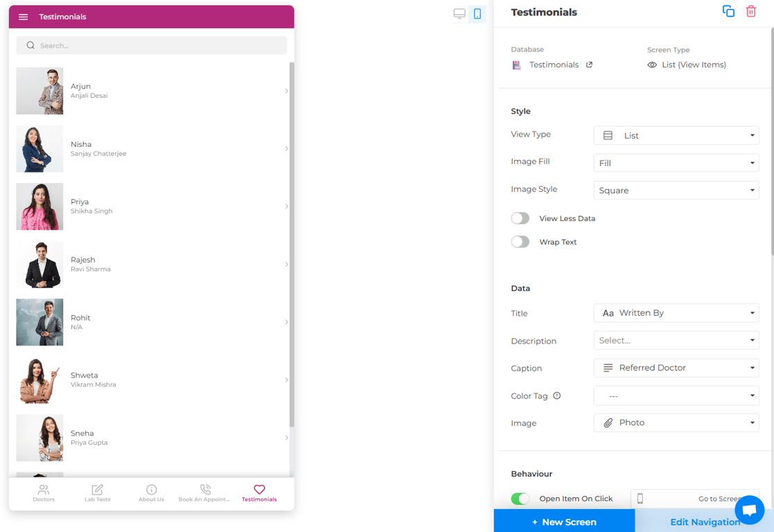
Task: Click the eye icon beside List (View Items)
Action: 652,64
